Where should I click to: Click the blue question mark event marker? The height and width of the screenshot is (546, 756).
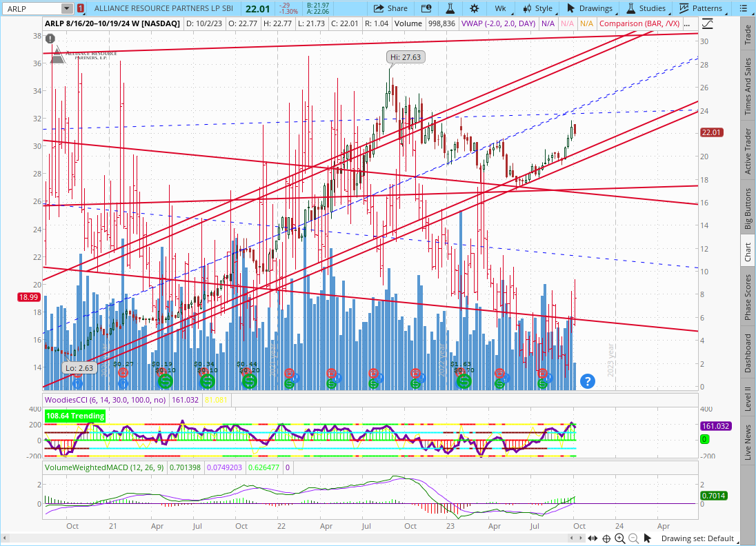(587, 381)
